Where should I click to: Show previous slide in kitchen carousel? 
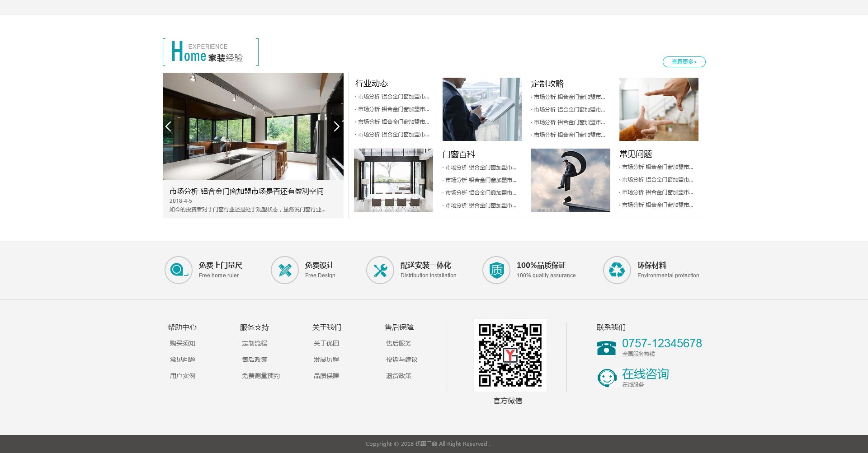pyautogui.click(x=168, y=126)
